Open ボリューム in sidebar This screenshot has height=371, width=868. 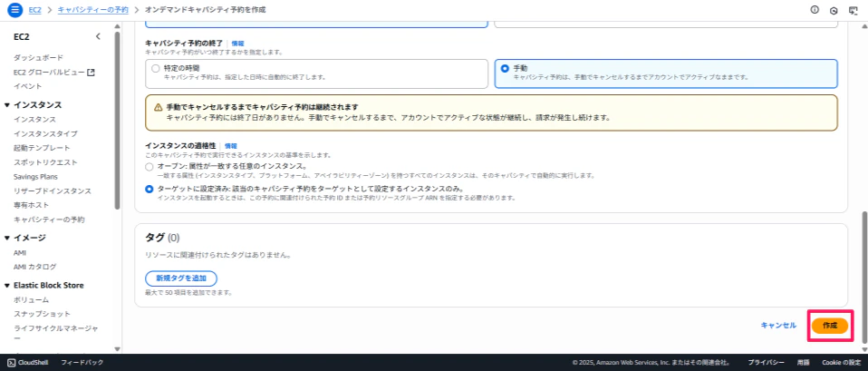32,300
